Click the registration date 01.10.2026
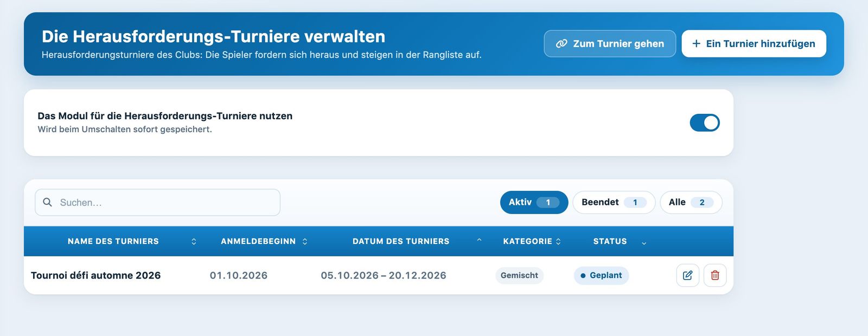Image resolution: width=868 pixels, height=336 pixels. point(239,275)
